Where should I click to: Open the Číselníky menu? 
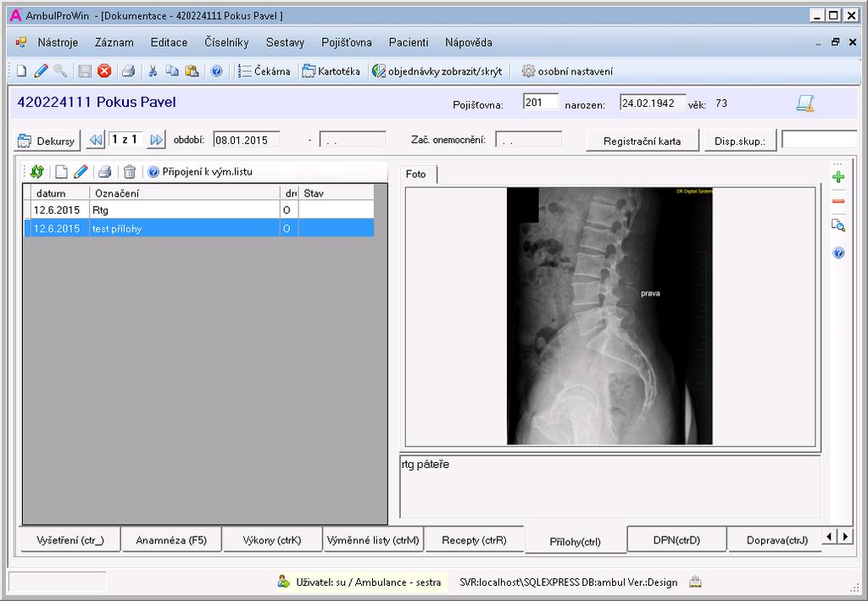pos(226,42)
